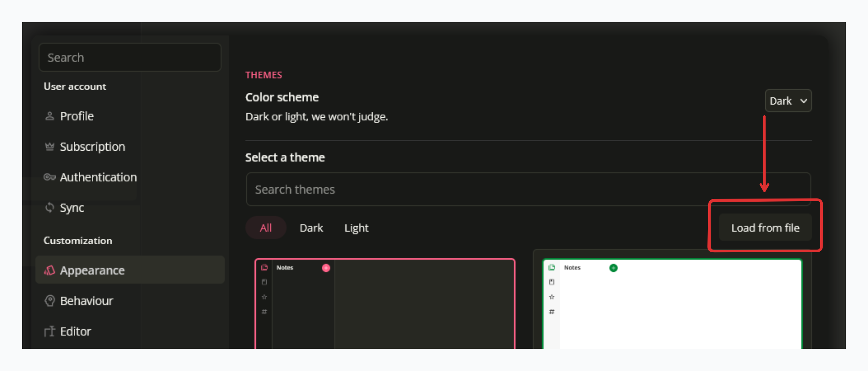
Task: Enable the Dark themes filter
Action: (x=311, y=228)
